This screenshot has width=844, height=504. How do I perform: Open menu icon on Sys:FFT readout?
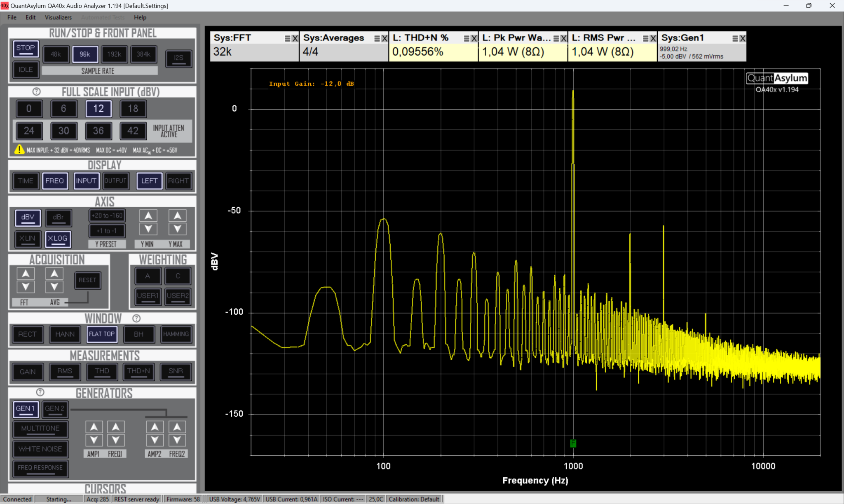pyautogui.click(x=287, y=38)
